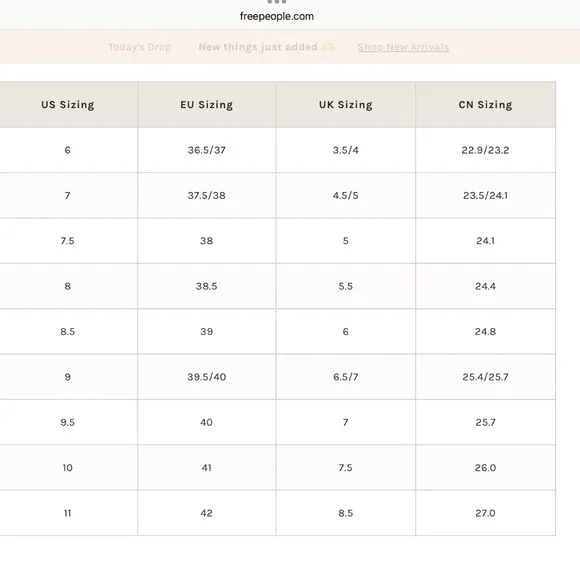This screenshot has width=580, height=580.
Task: Click the UK size 5.5 cell
Action: click(345, 286)
